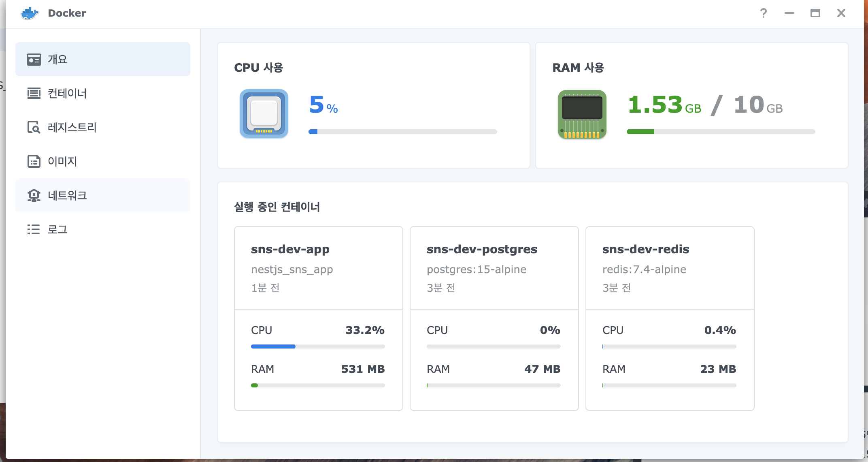Click the nestjs_sns_app image name text
Viewport: 868px width, 462px height.
pos(292,269)
